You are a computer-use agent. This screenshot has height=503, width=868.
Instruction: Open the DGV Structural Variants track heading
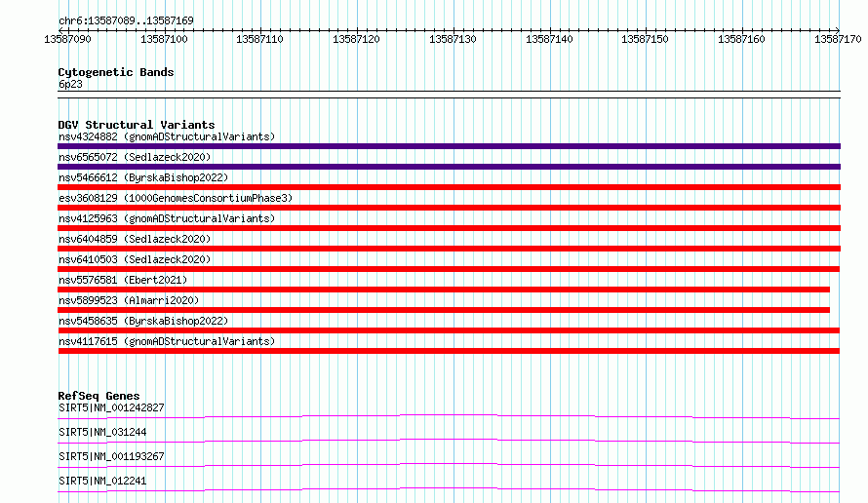pyautogui.click(x=137, y=125)
